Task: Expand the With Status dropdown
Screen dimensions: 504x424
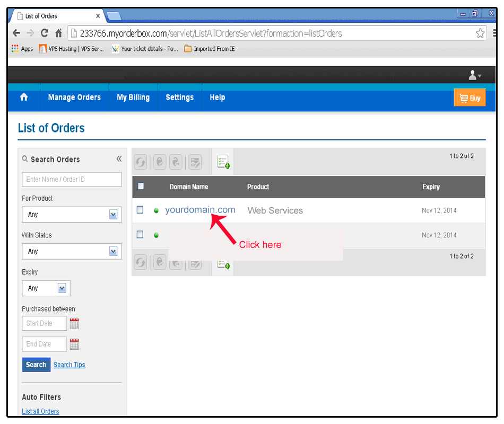Action: point(112,252)
